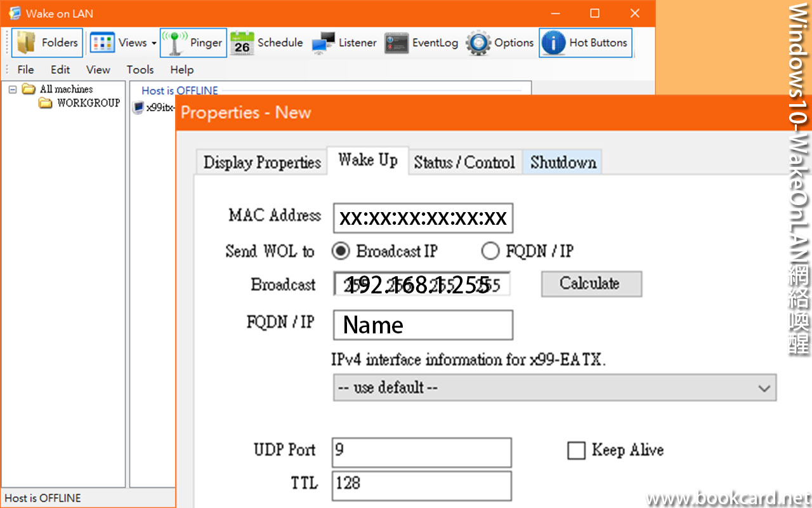Select the FQDN / IP radio button
812x508 pixels.
[x=490, y=251]
